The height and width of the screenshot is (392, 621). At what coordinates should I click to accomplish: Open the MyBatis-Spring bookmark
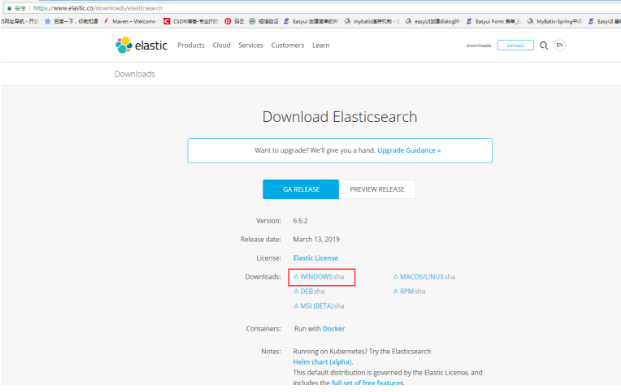(x=554, y=21)
